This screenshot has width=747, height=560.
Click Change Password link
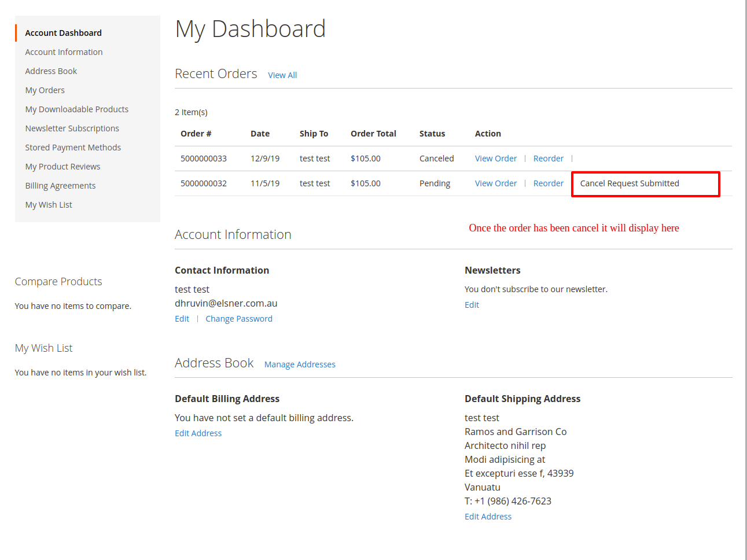pos(238,319)
